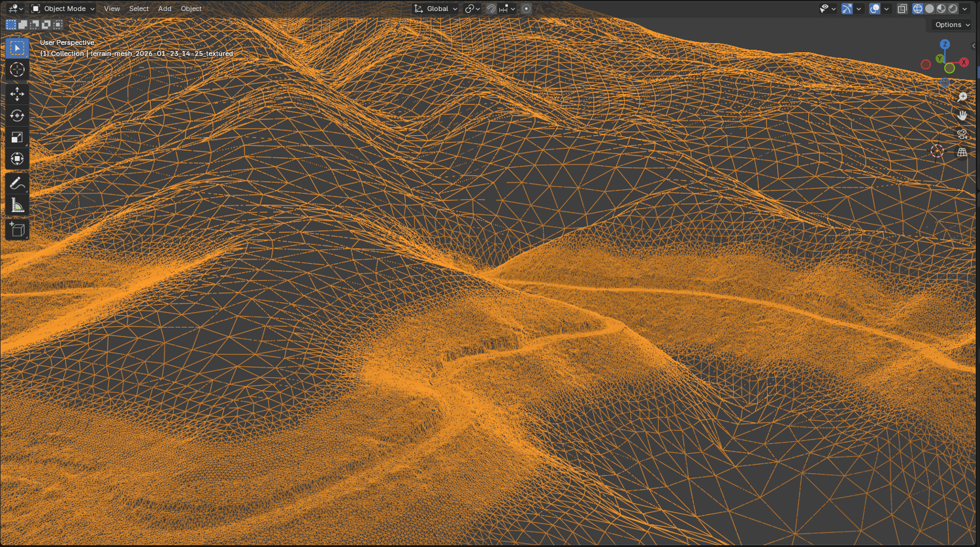Open the Select menu
980x547 pixels.
[x=139, y=8]
